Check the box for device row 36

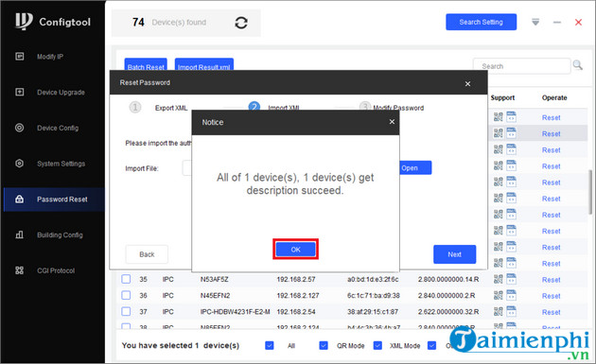click(126, 295)
